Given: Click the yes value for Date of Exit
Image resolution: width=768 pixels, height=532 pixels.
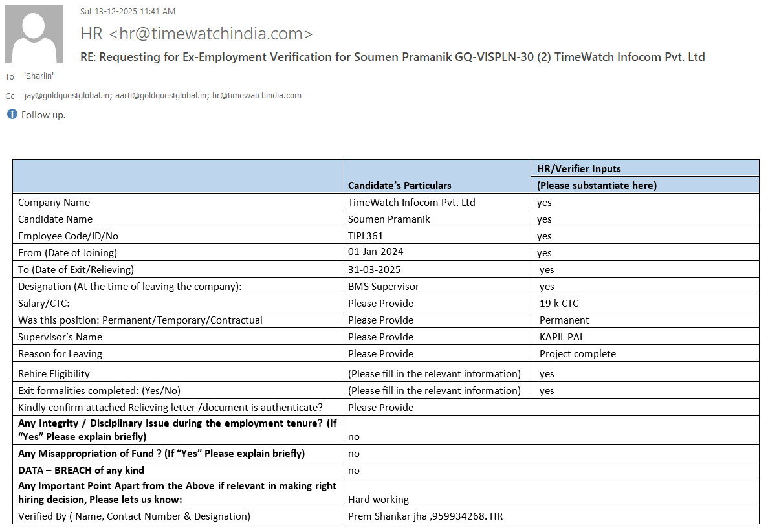Looking at the screenshot, I should 547,270.
